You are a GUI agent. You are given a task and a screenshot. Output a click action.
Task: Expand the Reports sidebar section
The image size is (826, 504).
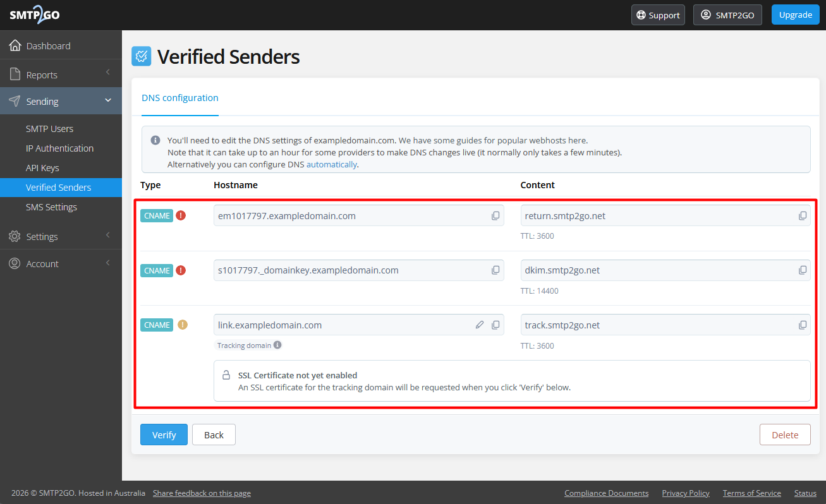(x=108, y=73)
